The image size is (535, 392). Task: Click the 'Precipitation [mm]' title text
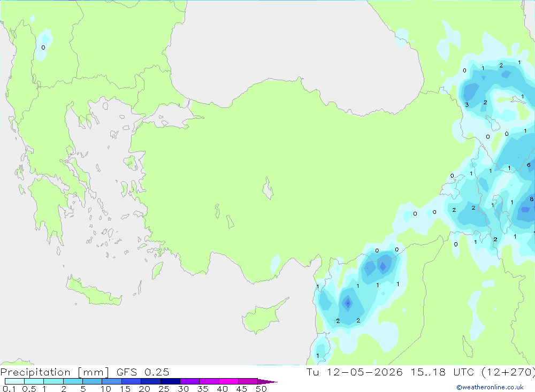coord(55,372)
